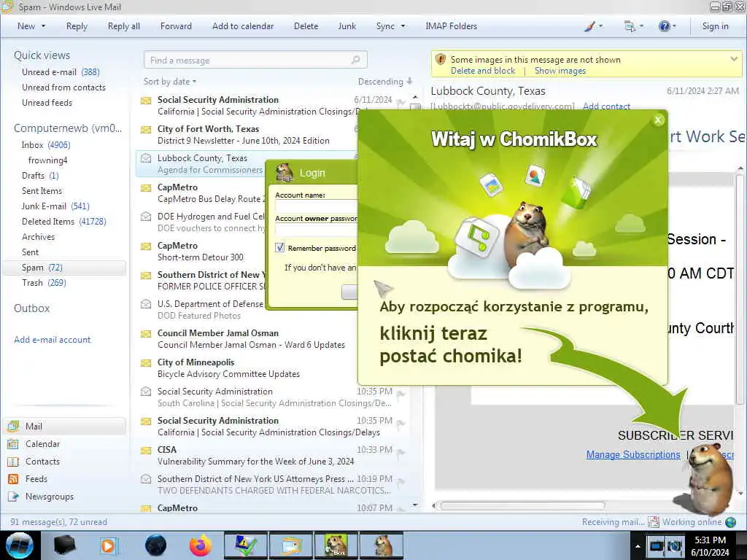Switch to ChomikBox taskbar button
The height and width of the screenshot is (560, 747).
pos(336,545)
